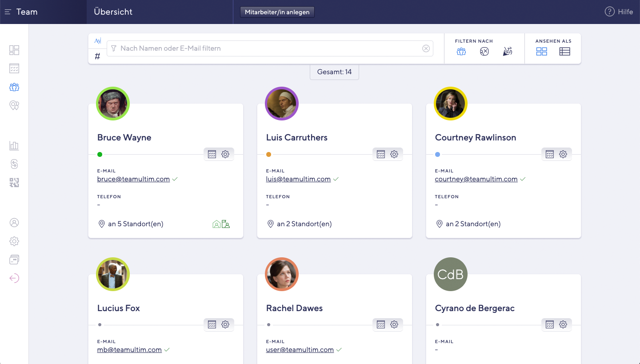Click the luis@teamultim.com email link

tap(298, 179)
